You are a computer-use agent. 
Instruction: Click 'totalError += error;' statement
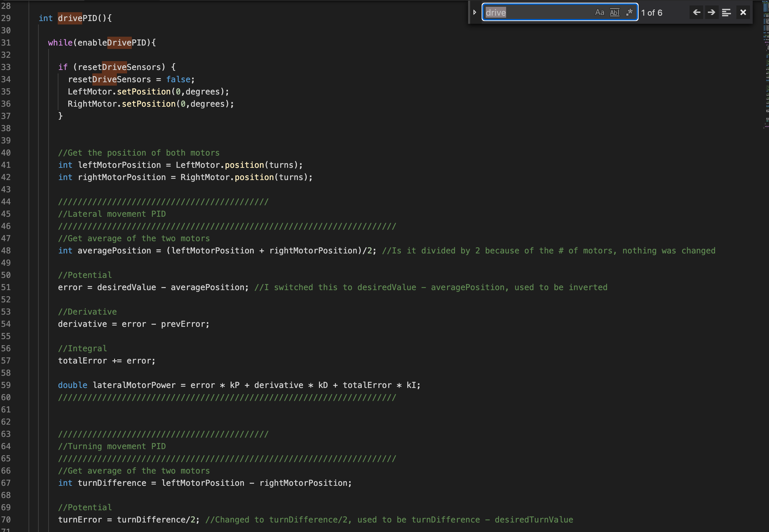point(107,360)
